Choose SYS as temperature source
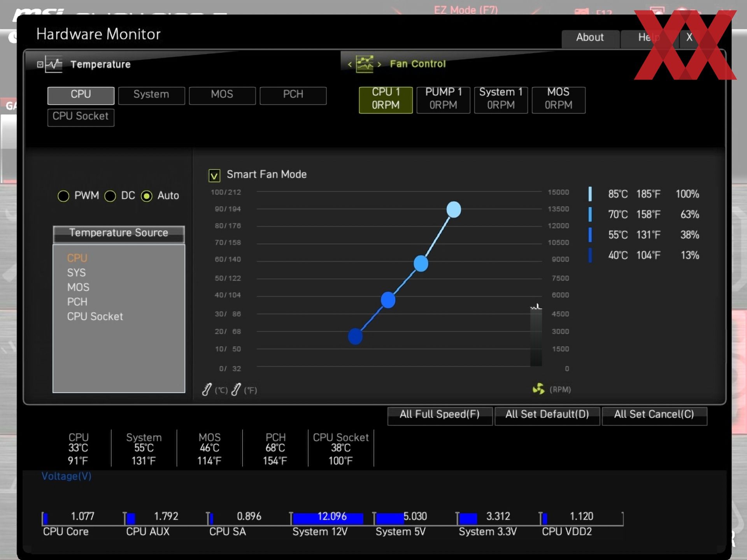747x560 pixels. tap(76, 273)
